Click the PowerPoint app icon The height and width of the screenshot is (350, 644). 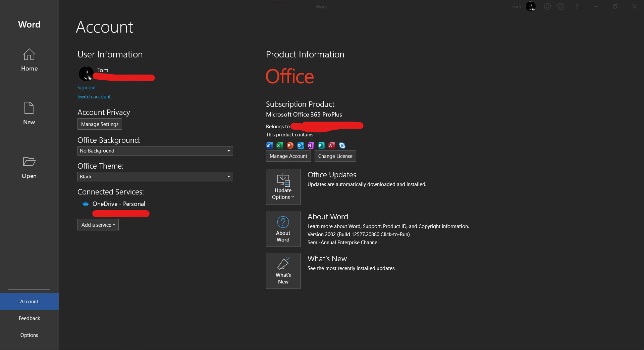(290, 145)
